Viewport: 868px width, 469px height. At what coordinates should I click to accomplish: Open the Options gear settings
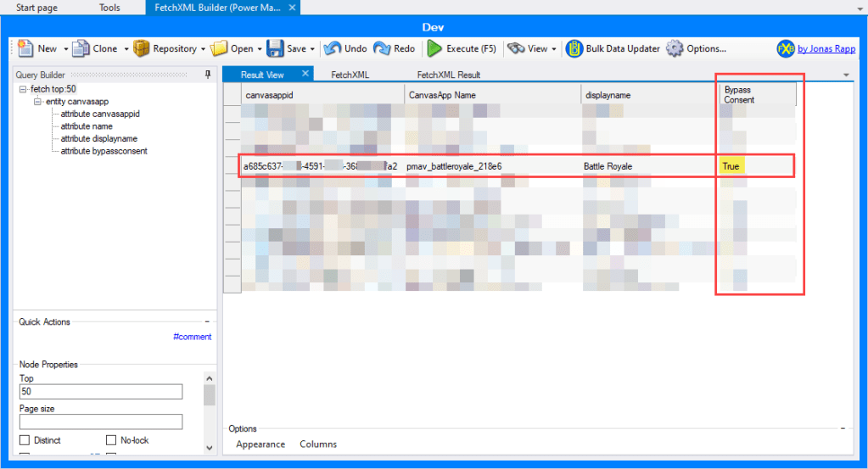point(675,48)
